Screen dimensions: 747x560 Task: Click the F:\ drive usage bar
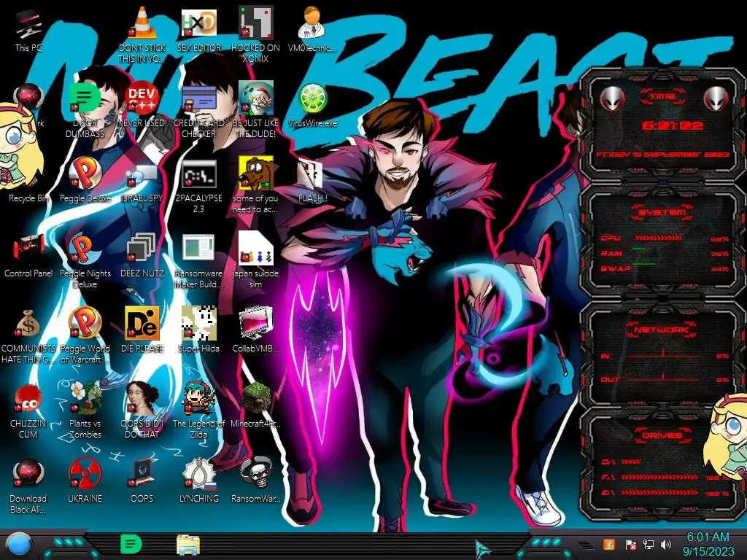tap(659, 477)
